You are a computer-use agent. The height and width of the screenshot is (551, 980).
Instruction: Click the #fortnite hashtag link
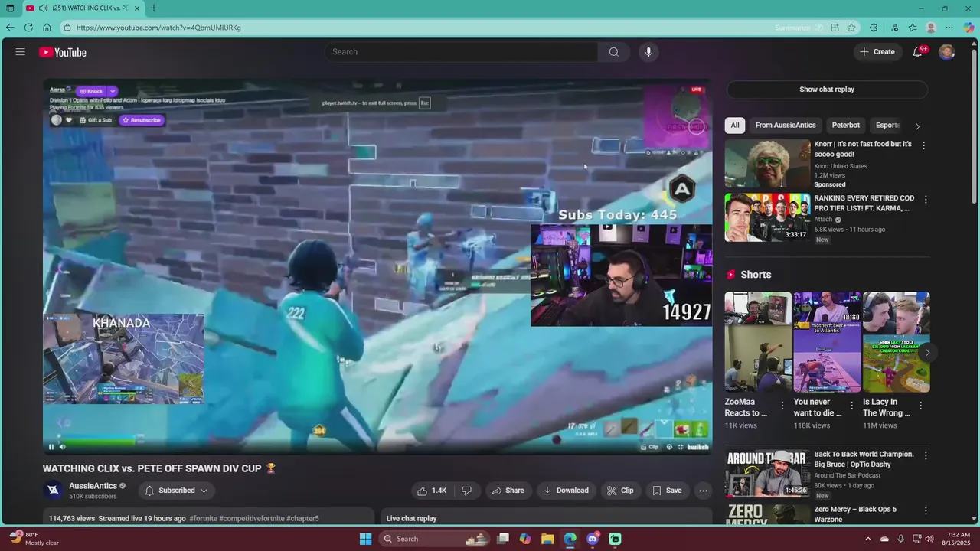click(203, 518)
